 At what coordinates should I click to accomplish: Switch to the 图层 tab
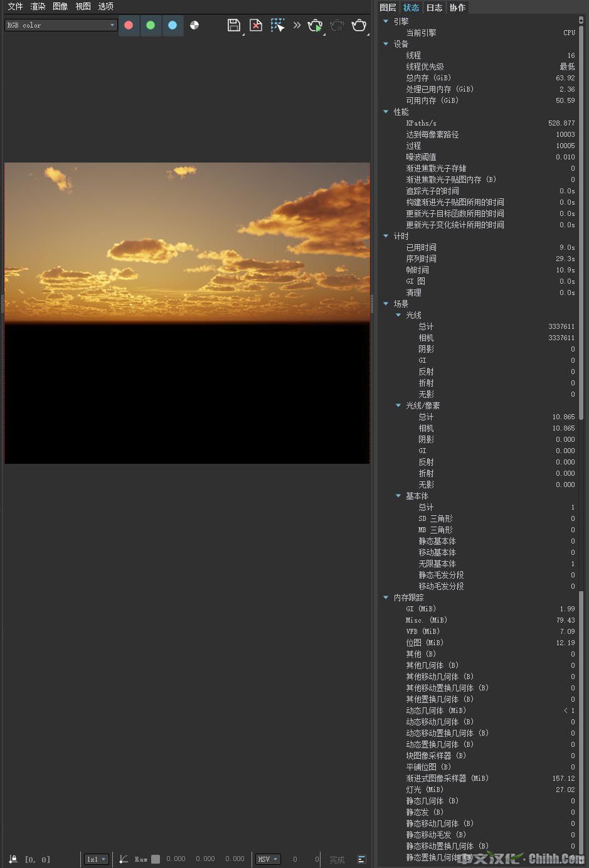coord(388,8)
